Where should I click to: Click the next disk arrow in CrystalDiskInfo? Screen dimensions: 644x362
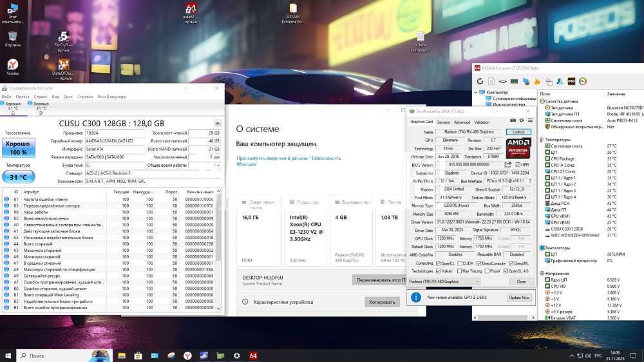click(x=218, y=123)
